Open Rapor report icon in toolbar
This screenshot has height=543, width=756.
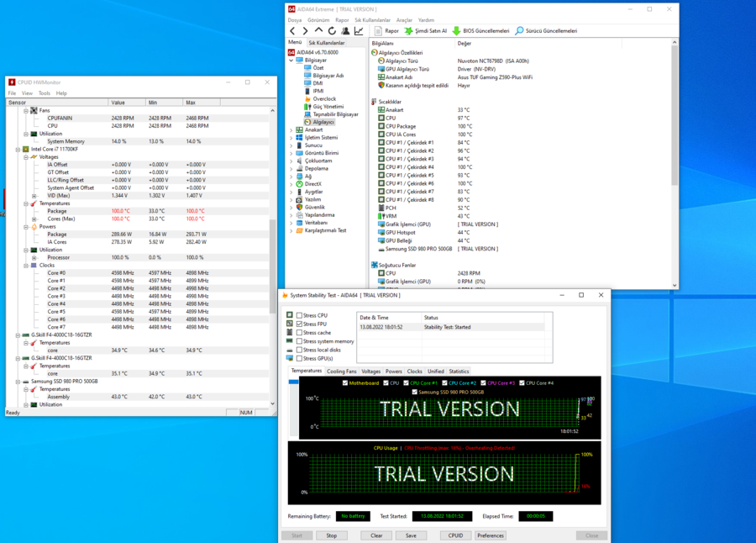point(379,31)
